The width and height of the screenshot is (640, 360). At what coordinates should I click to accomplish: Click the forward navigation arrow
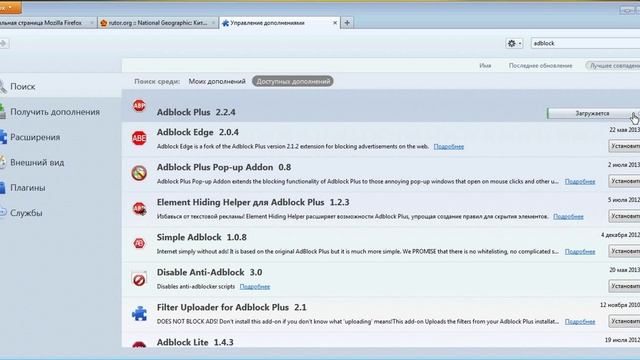tap(4, 44)
